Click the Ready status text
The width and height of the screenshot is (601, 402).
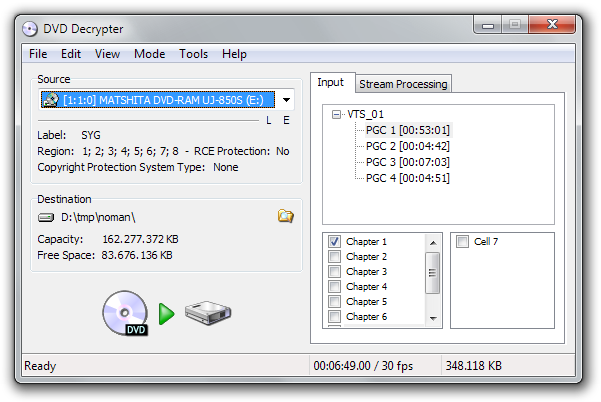tap(40, 366)
